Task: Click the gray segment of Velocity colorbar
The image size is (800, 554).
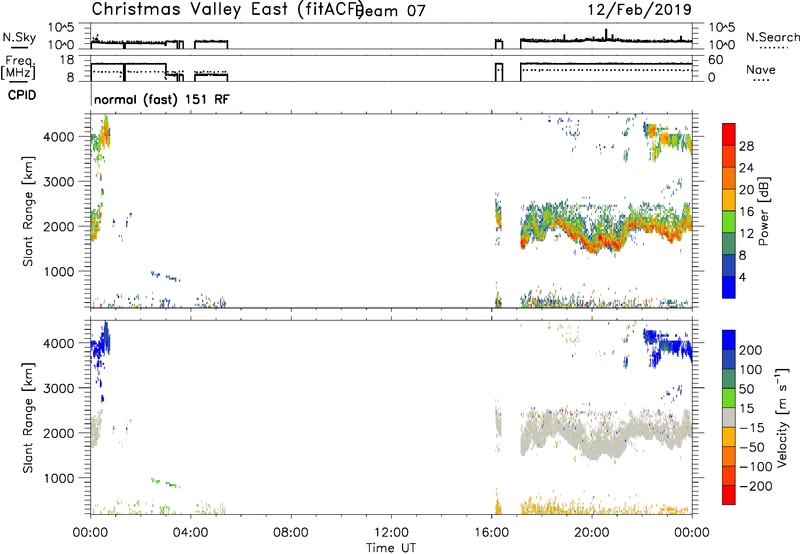Action: point(729,418)
